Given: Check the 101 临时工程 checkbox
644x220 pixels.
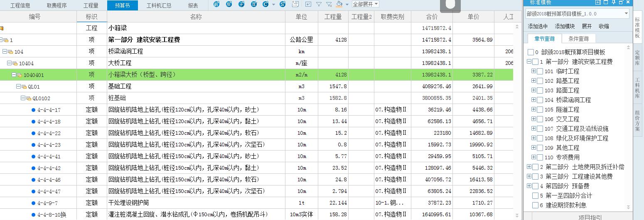Looking at the screenshot, I should [540, 72].
